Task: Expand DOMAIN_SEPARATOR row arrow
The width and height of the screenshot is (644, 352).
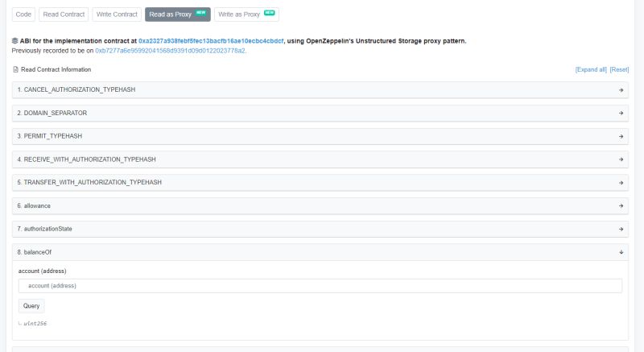Action: click(x=621, y=113)
